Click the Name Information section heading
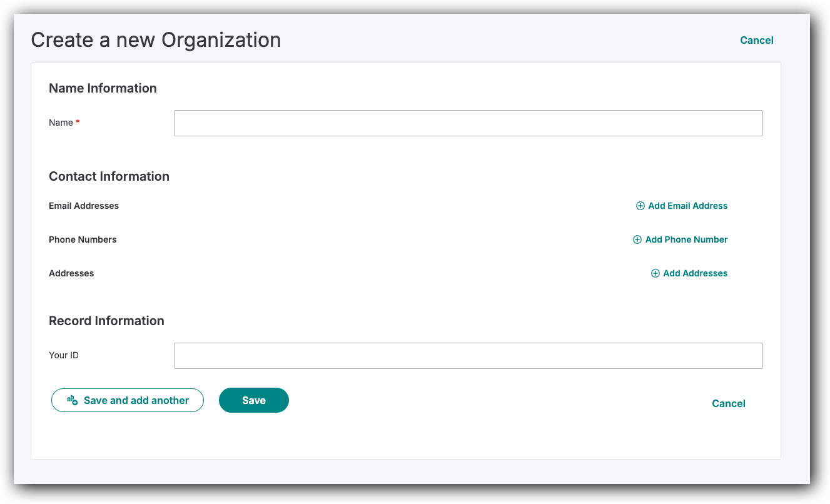The width and height of the screenshot is (830, 504). pos(103,88)
